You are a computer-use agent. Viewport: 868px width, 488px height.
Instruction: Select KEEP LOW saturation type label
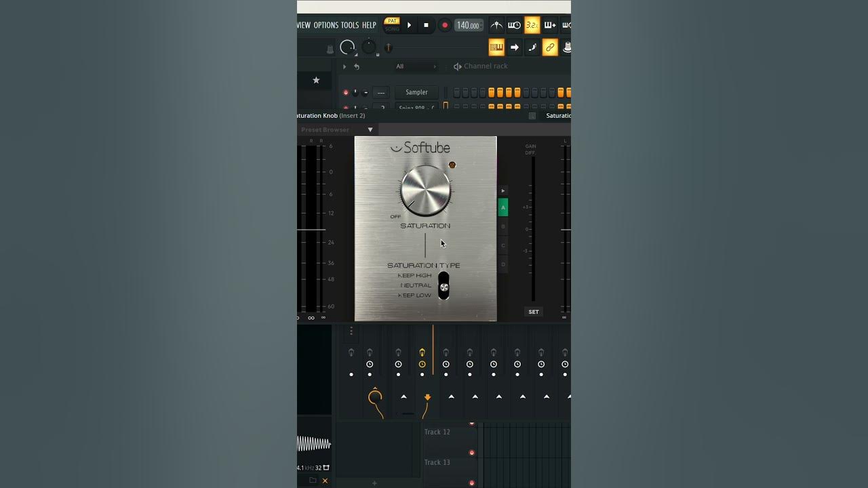coord(415,296)
